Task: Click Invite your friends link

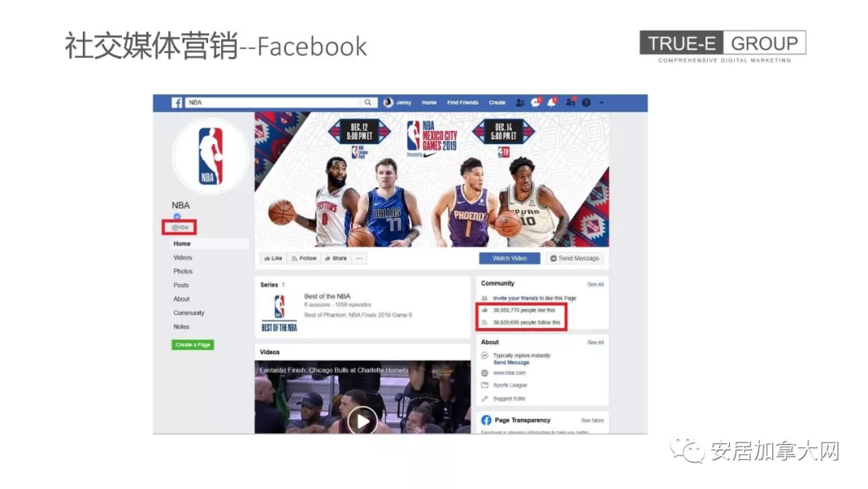Action: 515,298
